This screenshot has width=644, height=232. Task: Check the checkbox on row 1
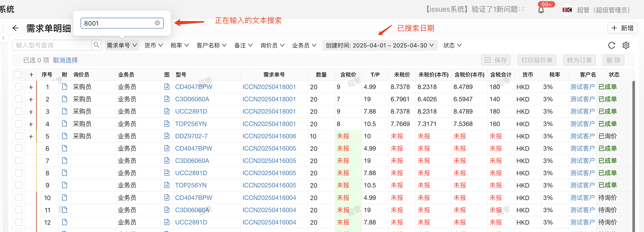pos(19,87)
